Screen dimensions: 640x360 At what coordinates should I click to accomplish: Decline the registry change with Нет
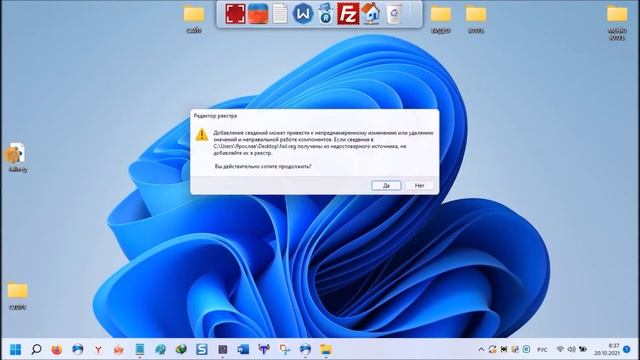[x=419, y=185]
